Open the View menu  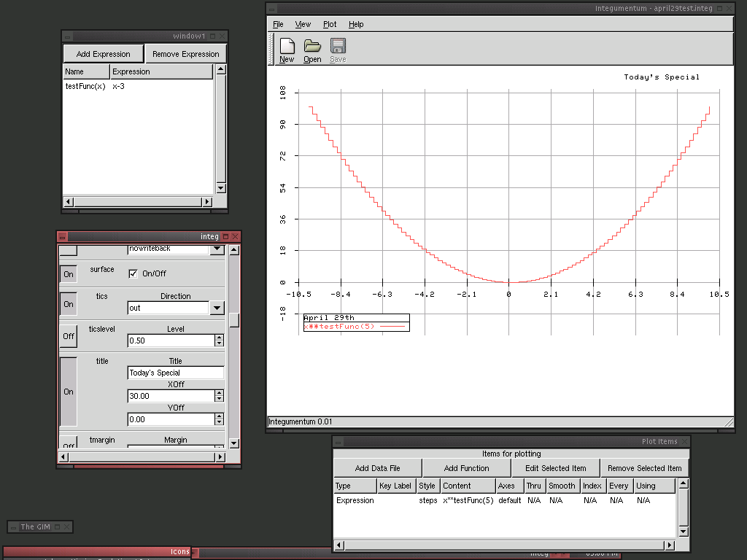[x=303, y=24]
